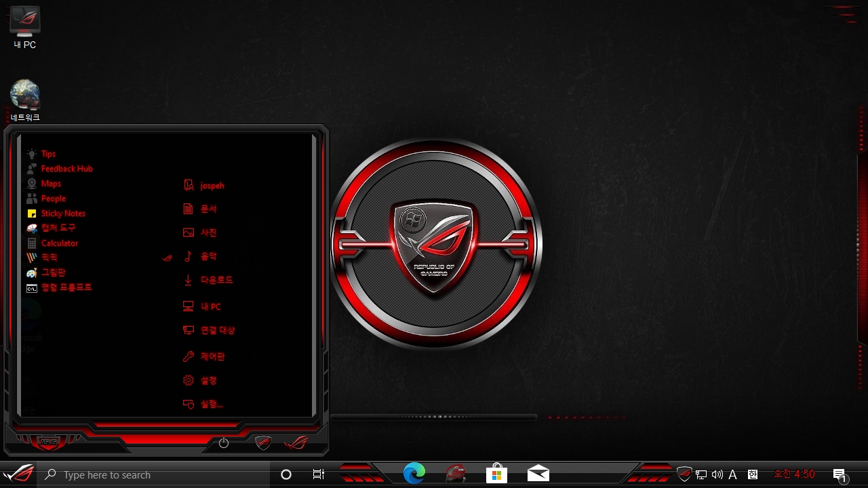Screen dimensions: 868x488
Task: Open 다운로드 (Downloads) folder
Action: pyautogui.click(x=208, y=280)
